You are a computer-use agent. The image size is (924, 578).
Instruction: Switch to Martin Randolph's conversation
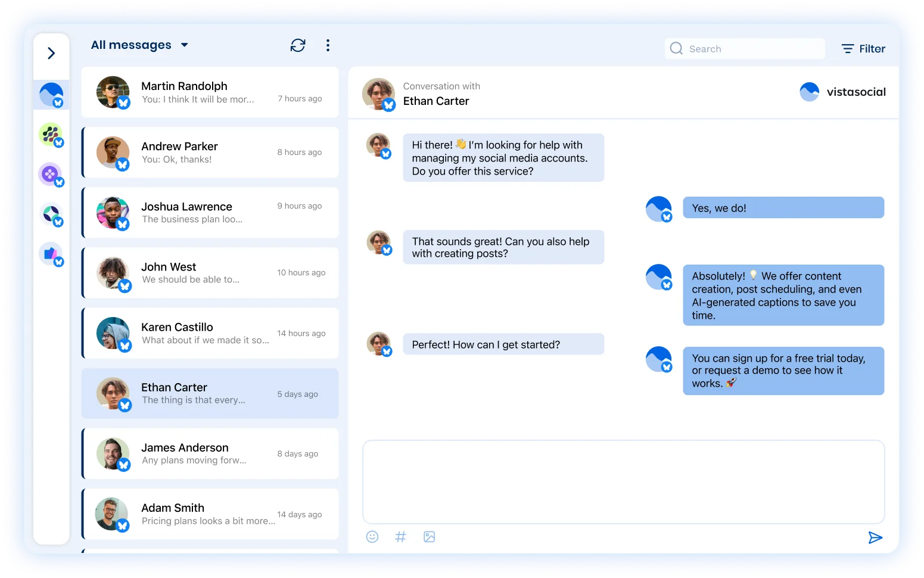coord(210,92)
